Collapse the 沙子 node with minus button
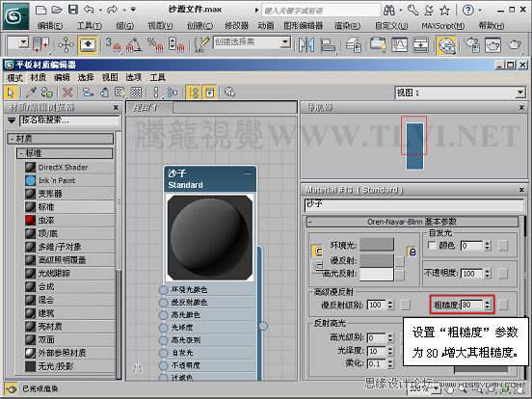Viewport: 532px width, 399px height. pyautogui.click(x=248, y=173)
